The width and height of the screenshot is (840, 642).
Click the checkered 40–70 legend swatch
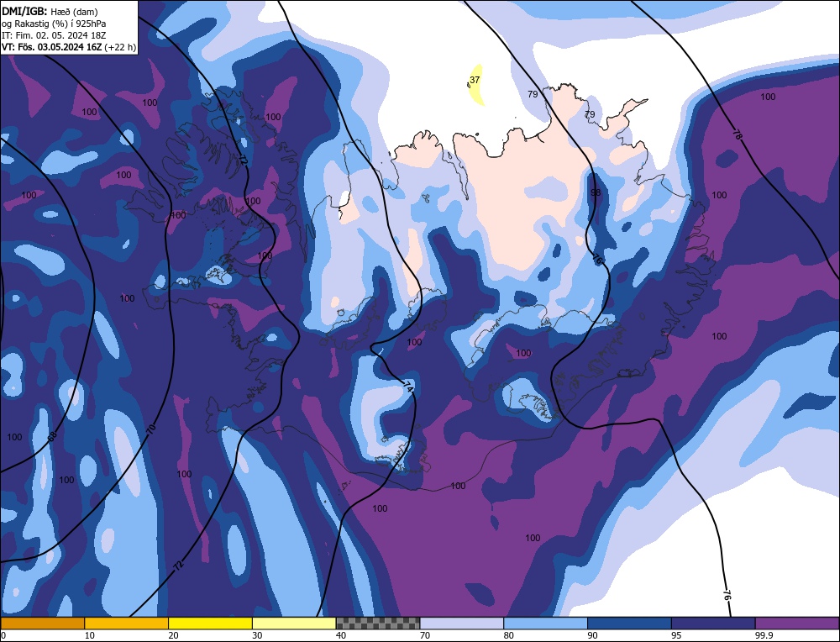(378, 624)
